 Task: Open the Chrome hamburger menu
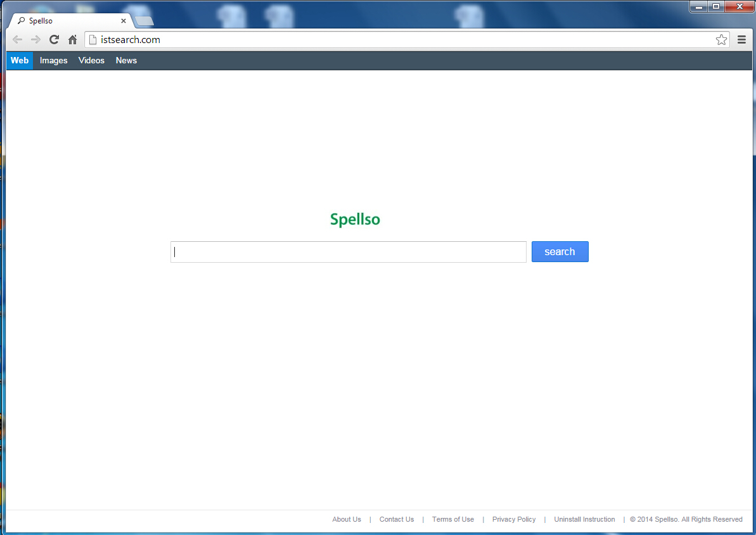click(x=741, y=39)
